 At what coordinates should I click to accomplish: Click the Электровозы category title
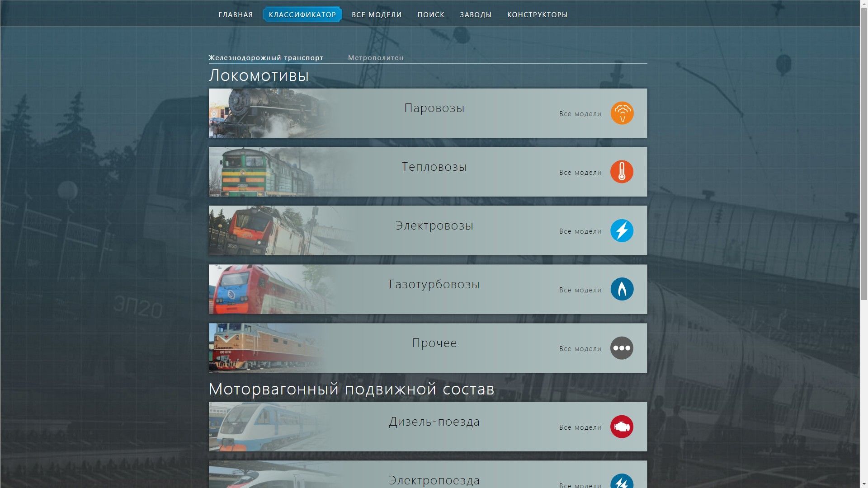pos(434,225)
